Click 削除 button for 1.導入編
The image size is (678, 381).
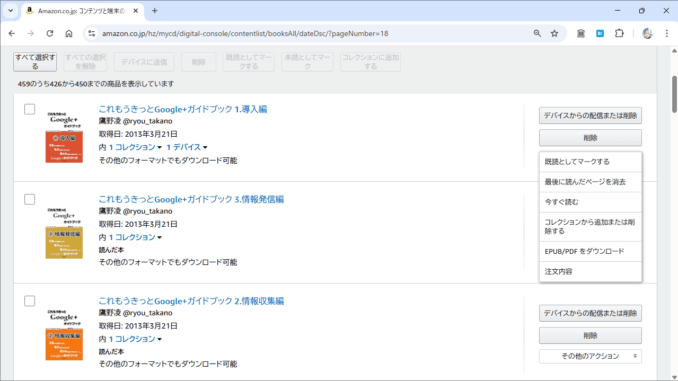click(590, 138)
